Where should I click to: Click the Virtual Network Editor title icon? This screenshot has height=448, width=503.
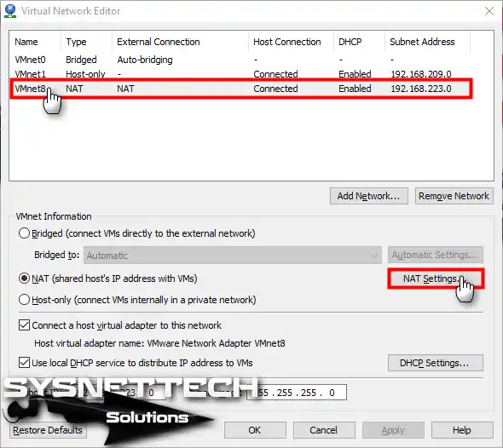(x=10, y=11)
